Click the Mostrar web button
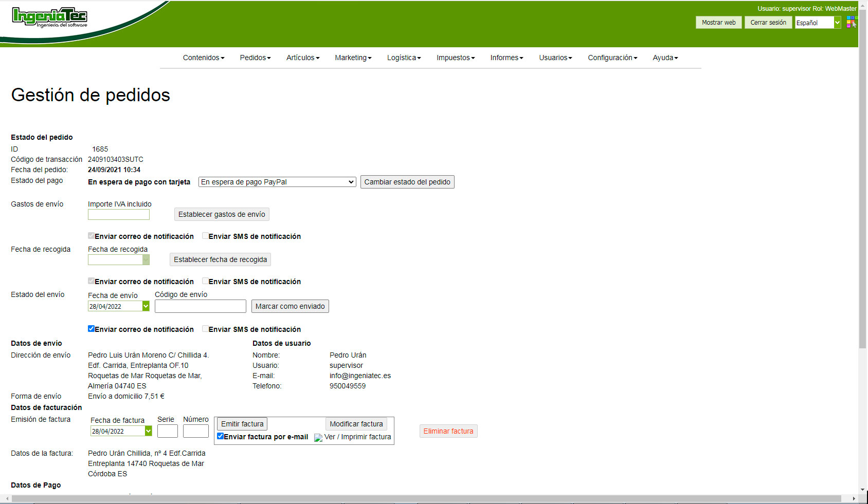This screenshot has width=868, height=504. (719, 23)
